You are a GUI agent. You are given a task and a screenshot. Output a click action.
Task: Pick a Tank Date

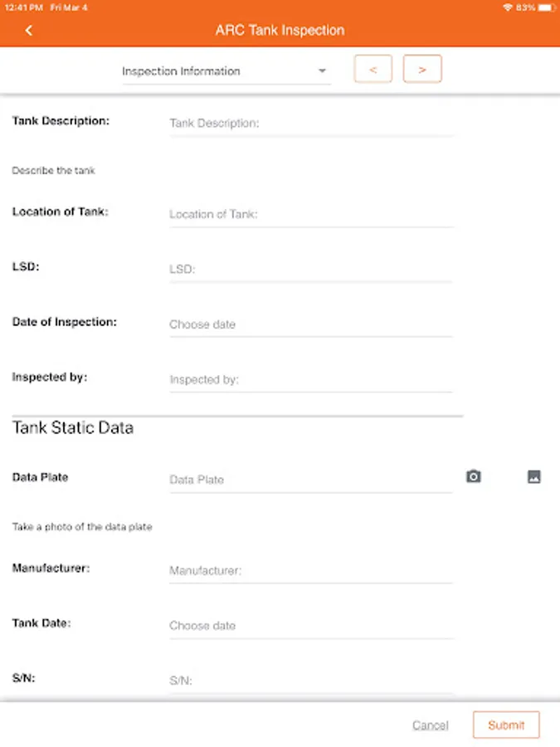coord(311,626)
